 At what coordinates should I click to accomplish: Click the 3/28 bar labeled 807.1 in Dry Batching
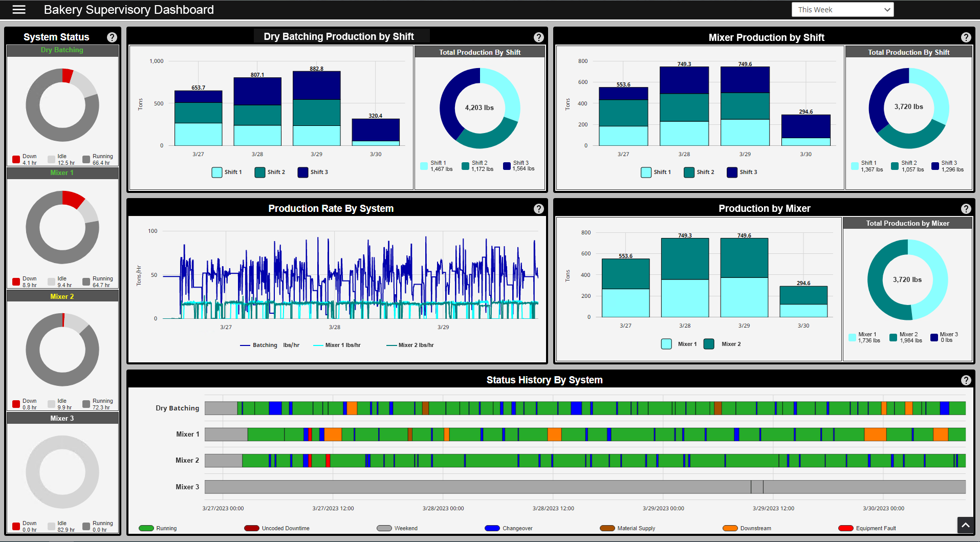(x=257, y=112)
